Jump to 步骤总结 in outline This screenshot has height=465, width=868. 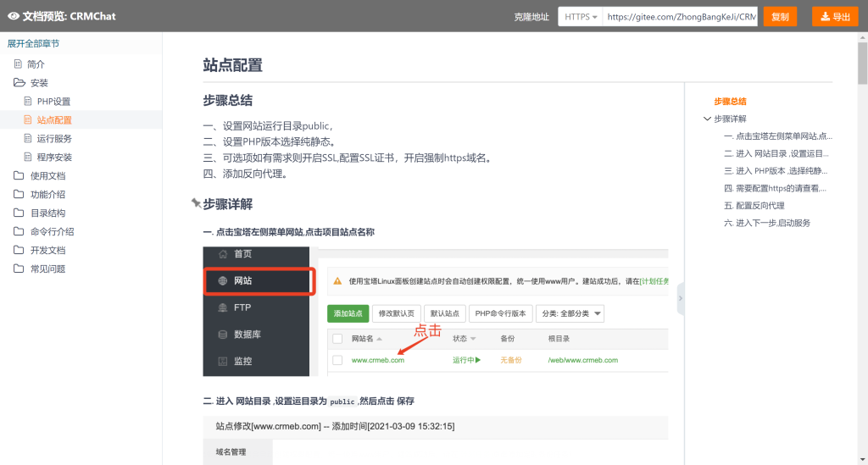tap(730, 101)
